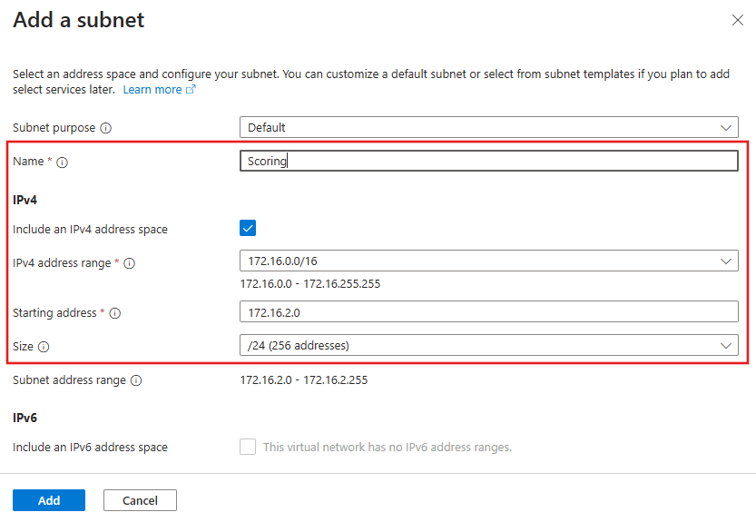Toggle the IPv4 address space checkbox off
Viewport: 756px width, 532px height.
[x=247, y=227]
